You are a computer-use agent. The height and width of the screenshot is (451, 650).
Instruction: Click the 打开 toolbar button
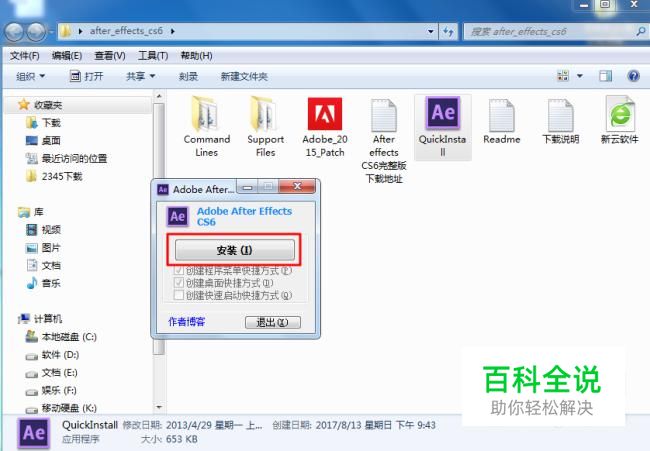point(86,76)
